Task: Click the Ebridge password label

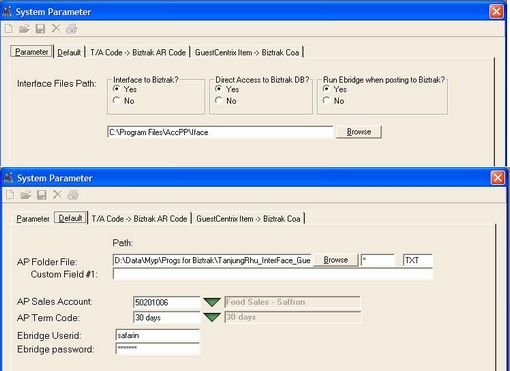Action: coord(56,349)
